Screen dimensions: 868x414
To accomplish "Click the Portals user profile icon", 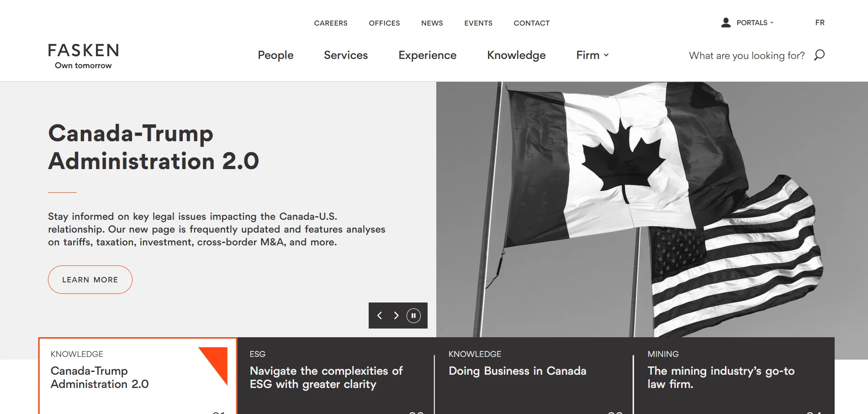I will [725, 22].
